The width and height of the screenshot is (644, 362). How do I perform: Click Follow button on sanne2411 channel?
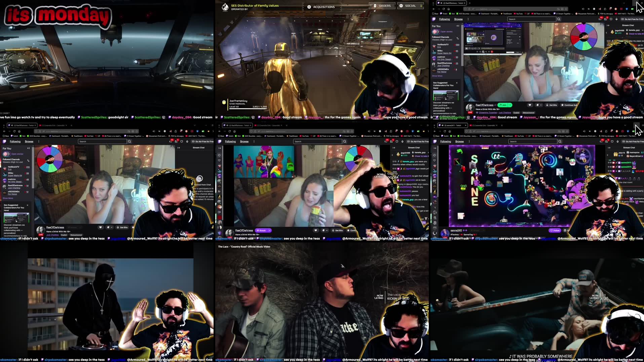click(555, 230)
